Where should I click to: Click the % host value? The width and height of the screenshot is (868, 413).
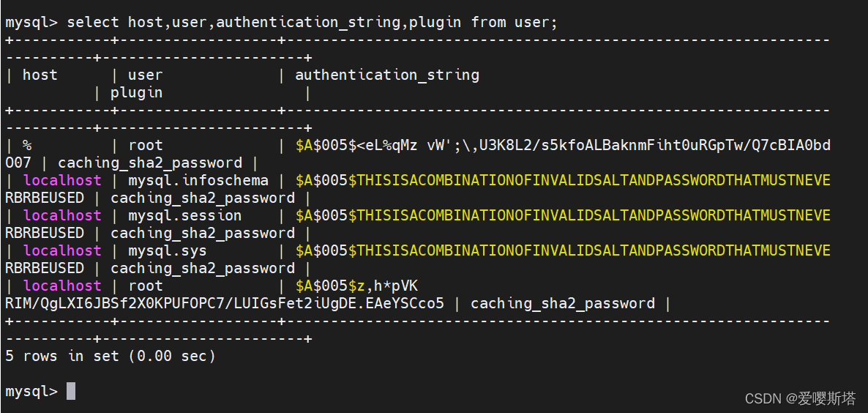coord(27,145)
